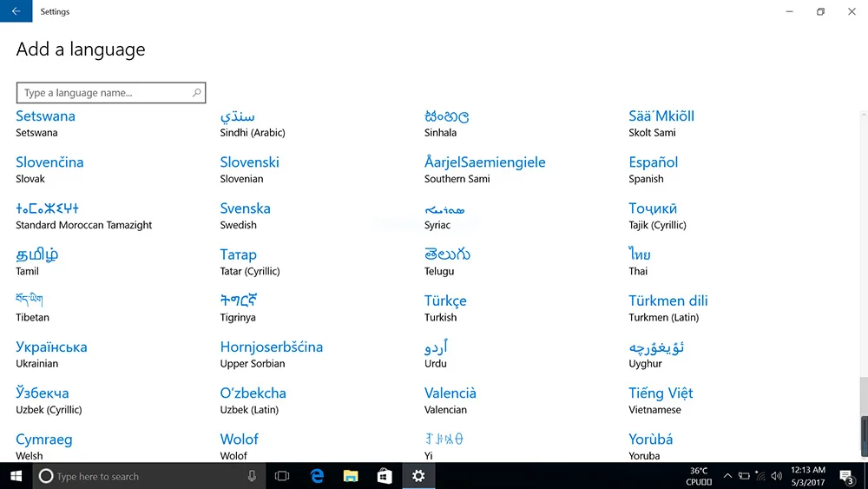Open the Windows Store taskbar icon
Viewport: 868px width, 489px height.
pyautogui.click(x=385, y=476)
